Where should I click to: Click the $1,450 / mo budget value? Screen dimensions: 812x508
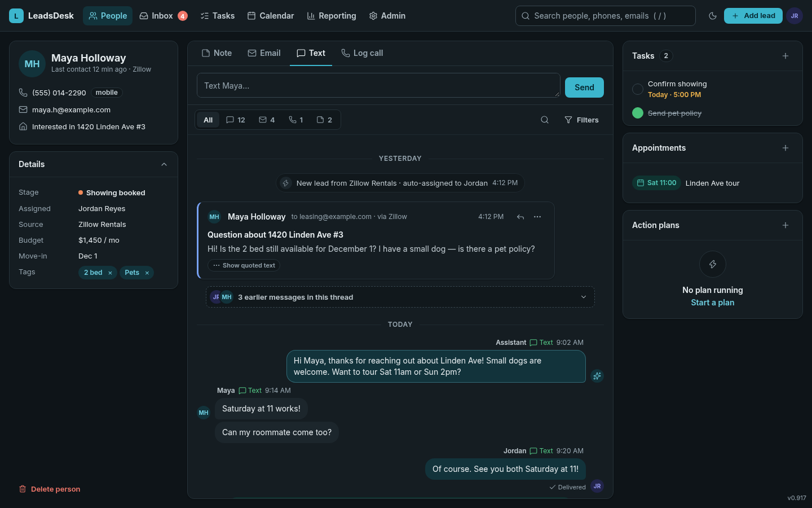pyautogui.click(x=99, y=240)
